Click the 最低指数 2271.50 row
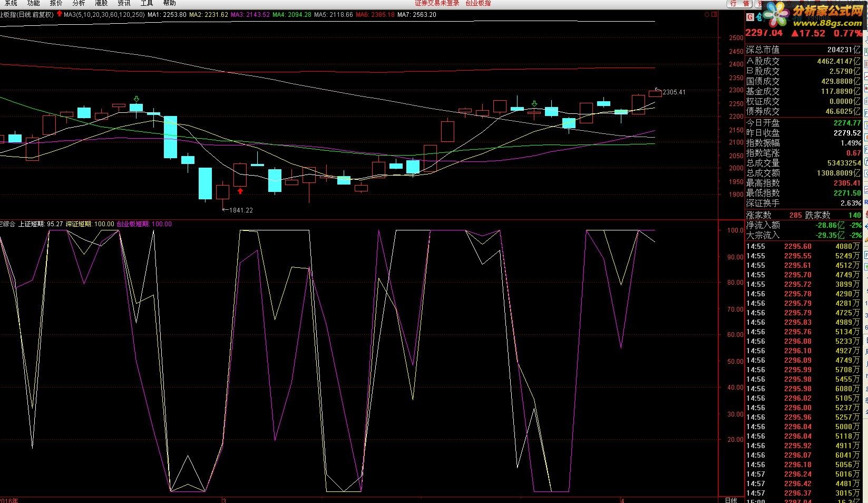 [804, 193]
